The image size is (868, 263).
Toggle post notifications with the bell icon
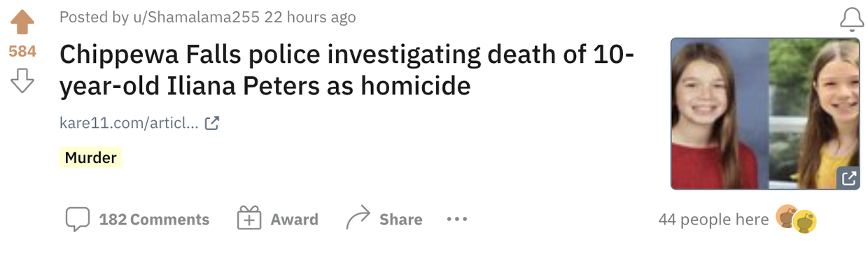click(x=852, y=20)
